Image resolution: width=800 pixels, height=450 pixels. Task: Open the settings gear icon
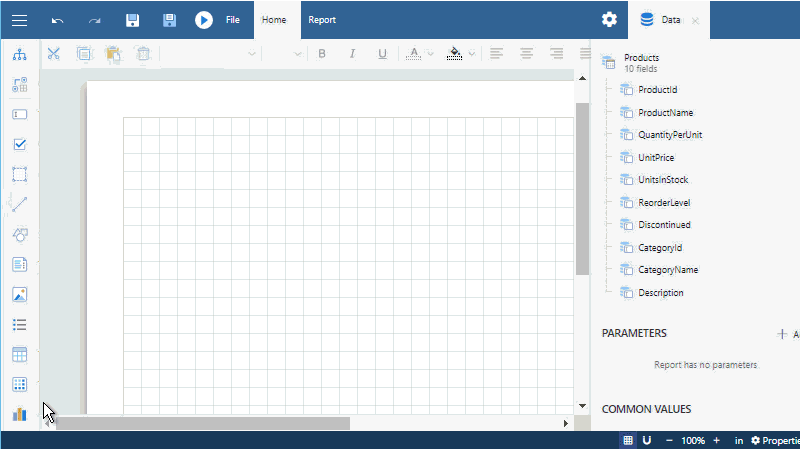coord(609,20)
